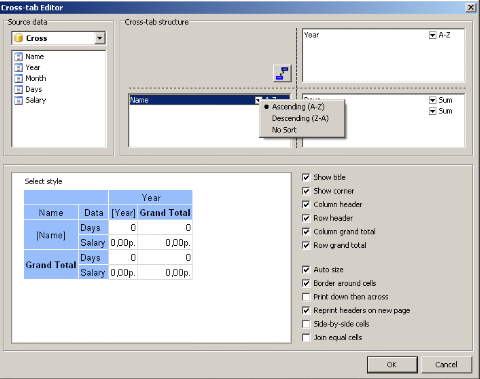This screenshot has width=480, height=379.
Task: Click the Year header cell in style preview
Action: tap(151, 198)
